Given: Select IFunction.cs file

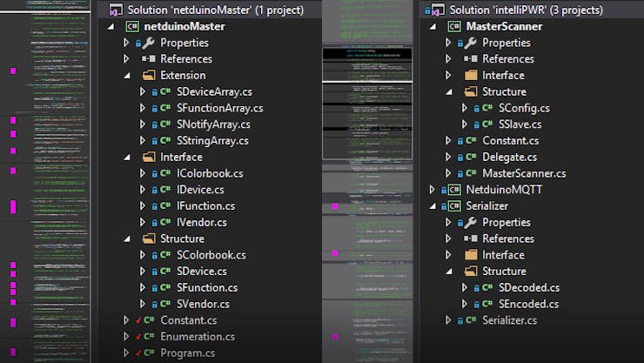Looking at the screenshot, I should click(205, 206).
